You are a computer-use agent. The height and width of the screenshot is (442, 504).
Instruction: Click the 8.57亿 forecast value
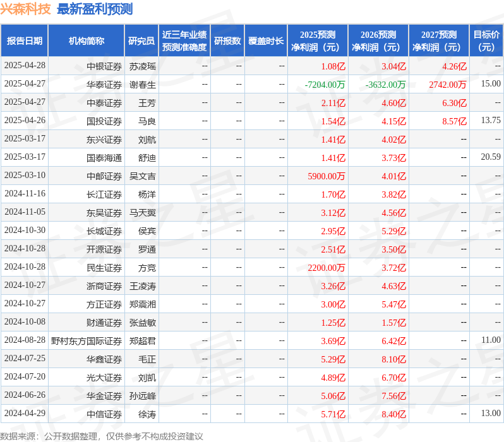[455, 121]
